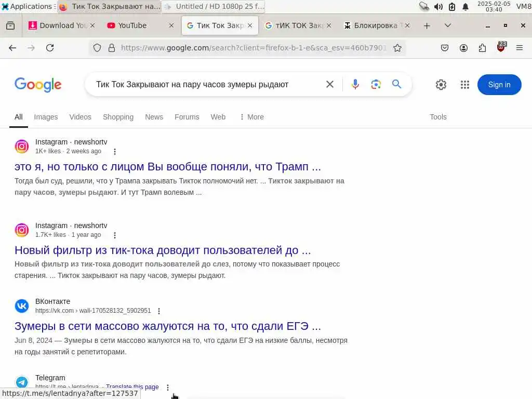Open options for Telegram result

click(x=168, y=387)
